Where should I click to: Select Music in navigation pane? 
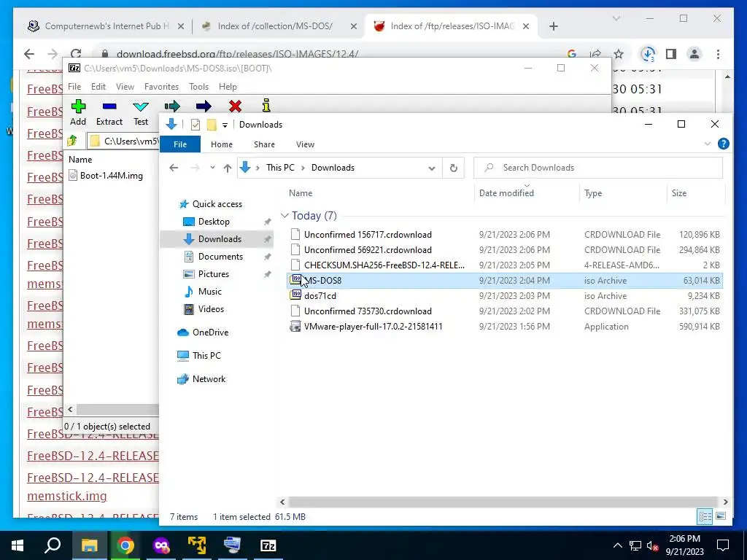pyautogui.click(x=209, y=292)
